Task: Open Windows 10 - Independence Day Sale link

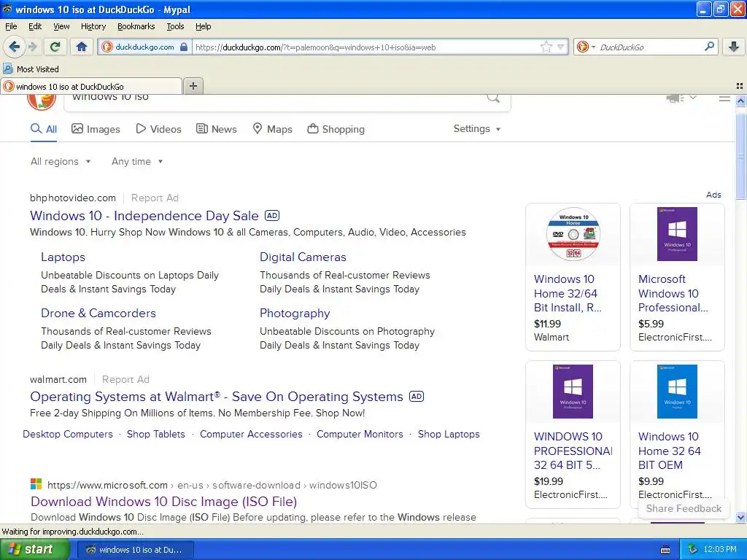Action: coord(144,216)
